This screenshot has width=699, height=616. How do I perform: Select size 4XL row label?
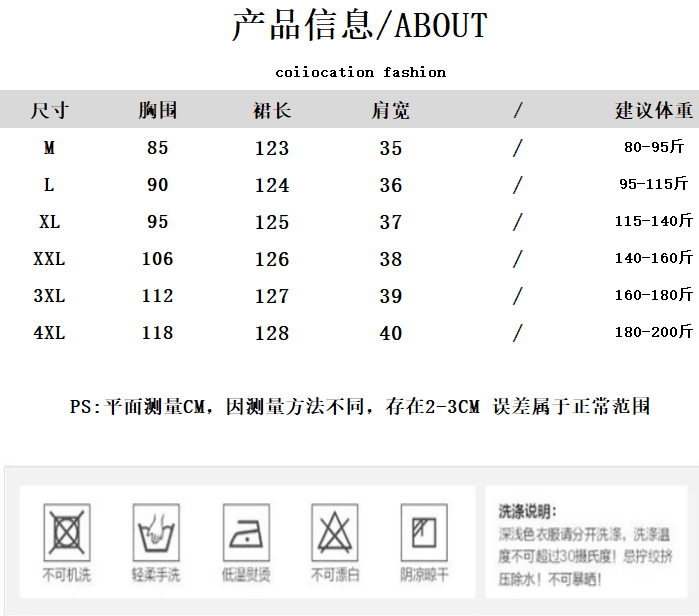coord(49,333)
